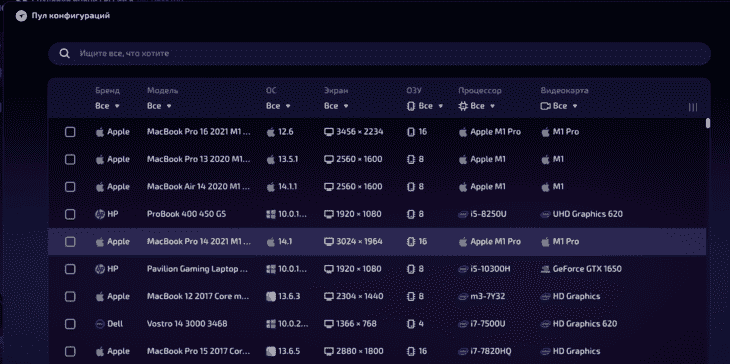The height and width of the screenshot is (364, 730).
Task: Open the Модель filter dropdown
Action: 159,106
